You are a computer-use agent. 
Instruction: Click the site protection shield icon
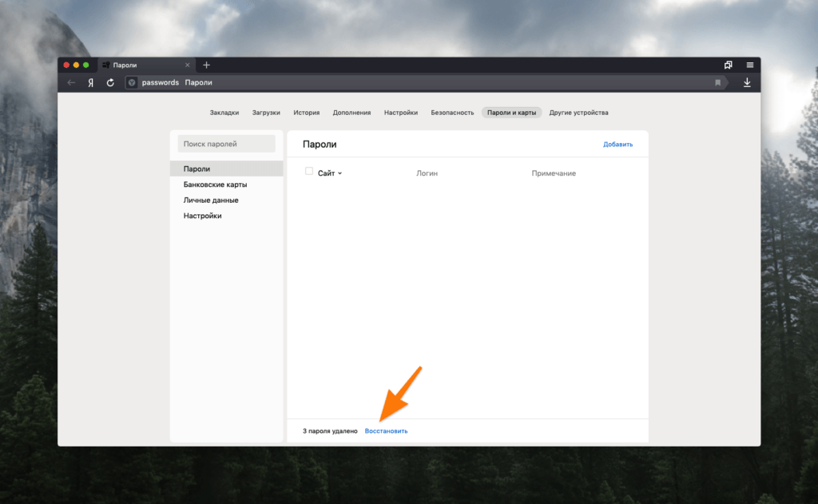coord(132,82)
